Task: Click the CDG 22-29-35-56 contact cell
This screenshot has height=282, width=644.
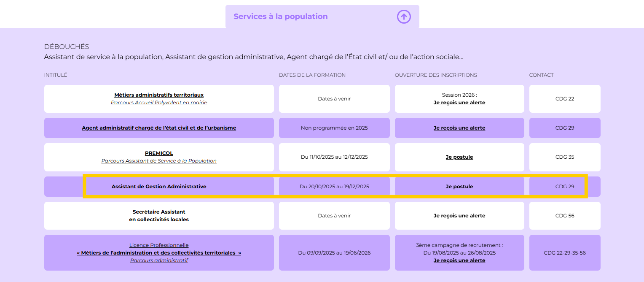Action: click(565, 253)
